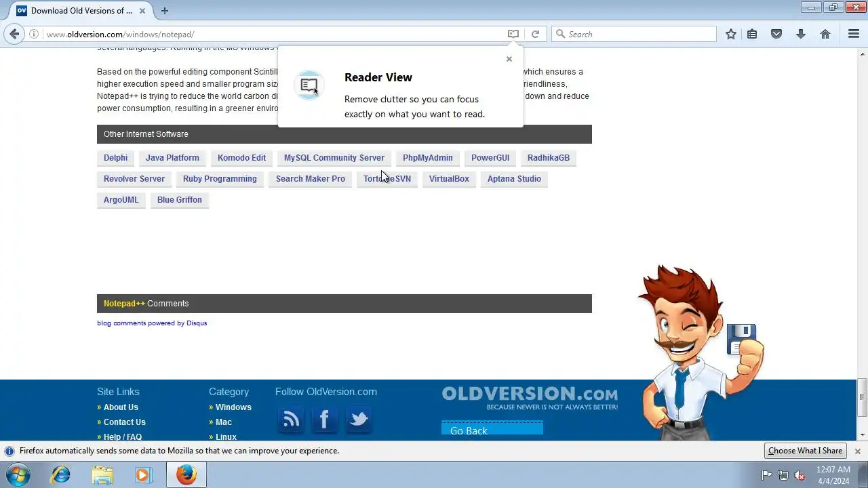Open Contact Us footer link
The height and width of the screenshot is (488, 868).
[125, 422]
